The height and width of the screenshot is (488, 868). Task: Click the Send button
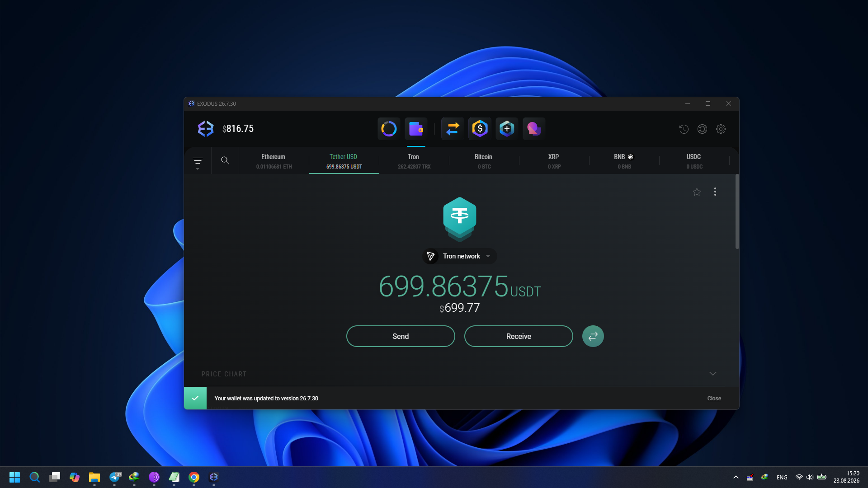[x=401, y=336]
